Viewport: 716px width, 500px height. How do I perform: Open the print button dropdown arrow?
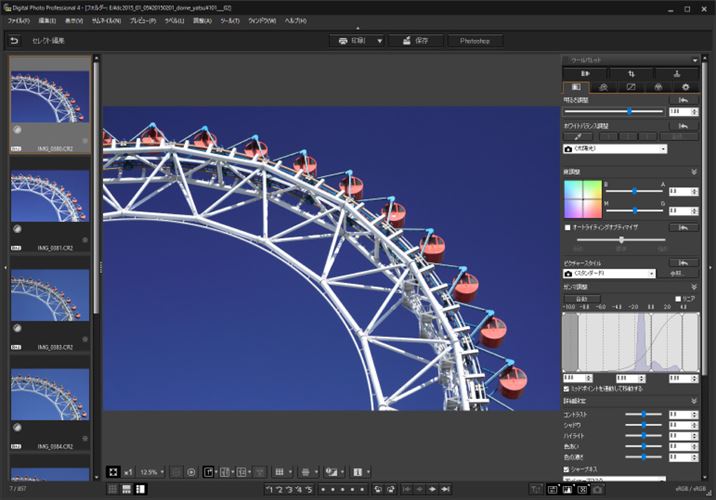tap(379, 41)
